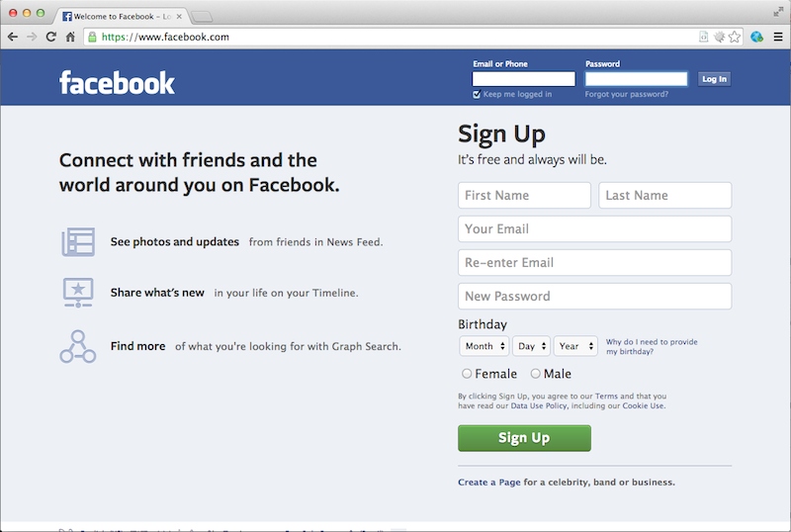
Task: Open the Forgot your password link
Action: 627,94
